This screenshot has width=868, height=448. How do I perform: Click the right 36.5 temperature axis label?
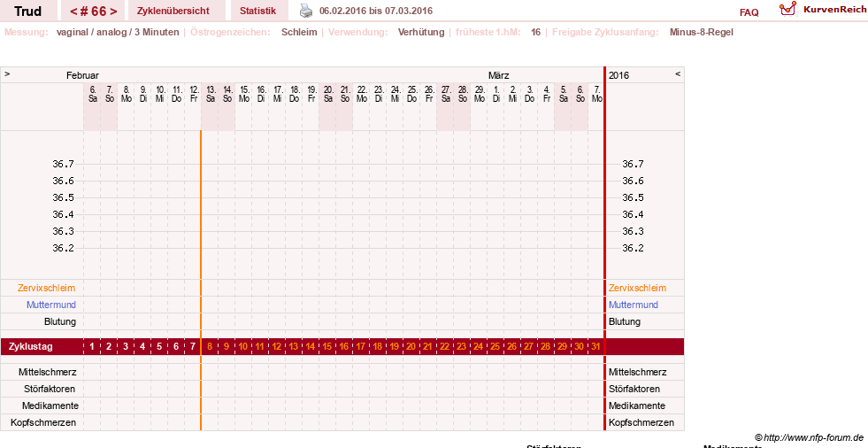pyautogui.click(x=633, y=197)
